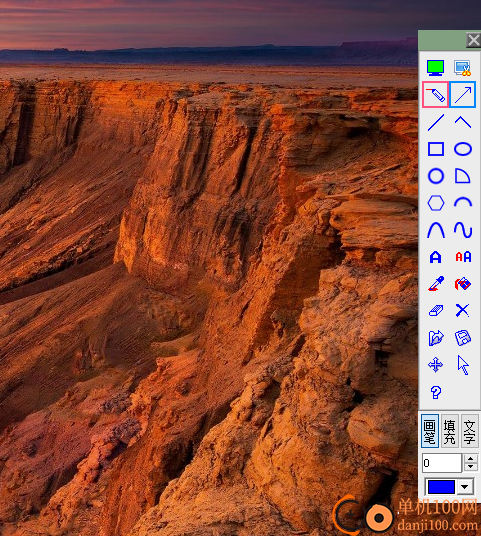Click the pen width input field
The width and height of the screenshot is (481, 536).
[442, 463]
